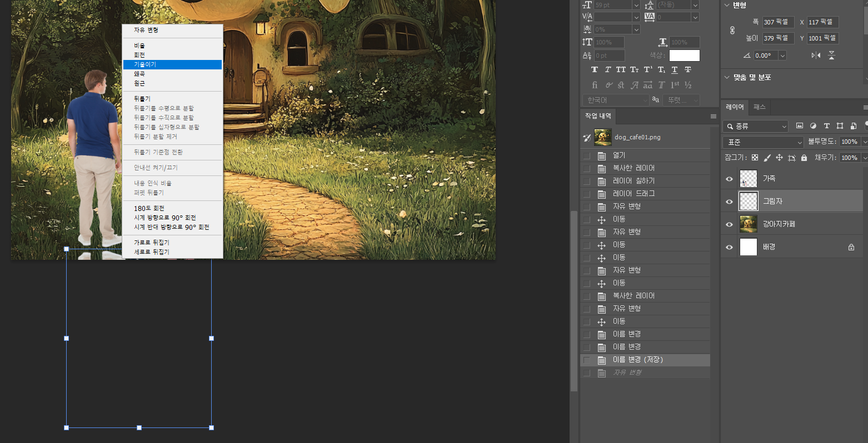
Task: Open the 채우기 fill dropdown arrow
Action: point(864,158)
